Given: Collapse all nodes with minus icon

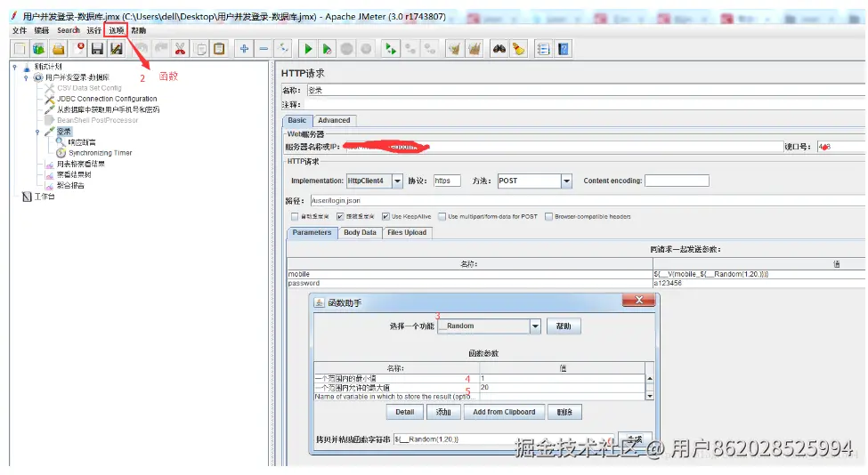Looking at the screenshot, I should (264, 49).
